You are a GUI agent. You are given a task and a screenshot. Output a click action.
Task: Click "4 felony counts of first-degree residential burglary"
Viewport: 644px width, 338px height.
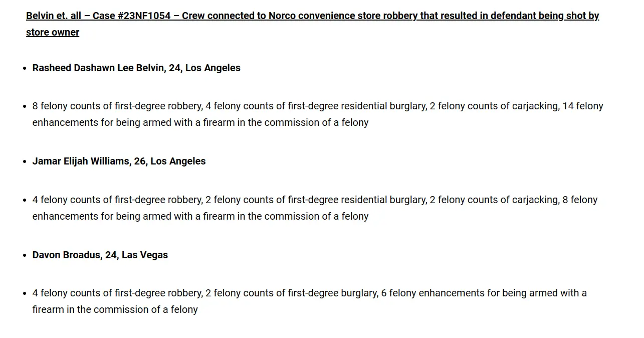pyautogui.click(x=316, y=106)
